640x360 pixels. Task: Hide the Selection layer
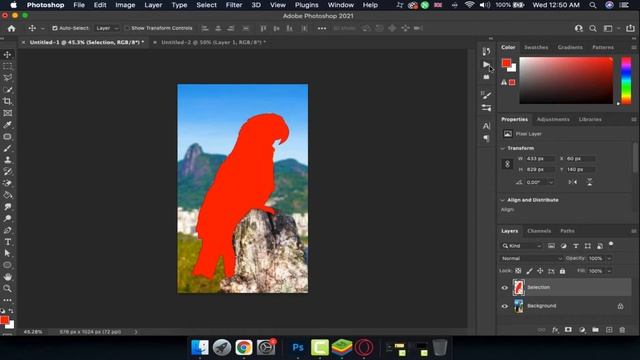[504, 288]
